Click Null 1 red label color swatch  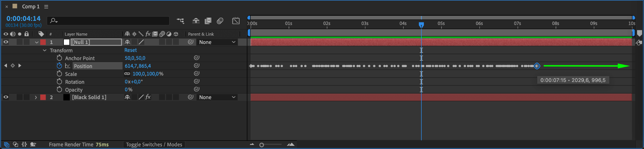43,42
